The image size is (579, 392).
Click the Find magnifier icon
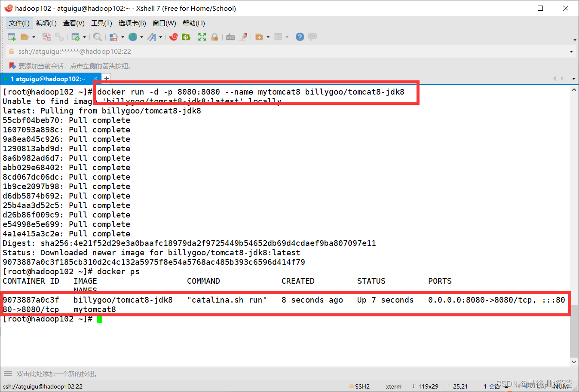point(98,37)
